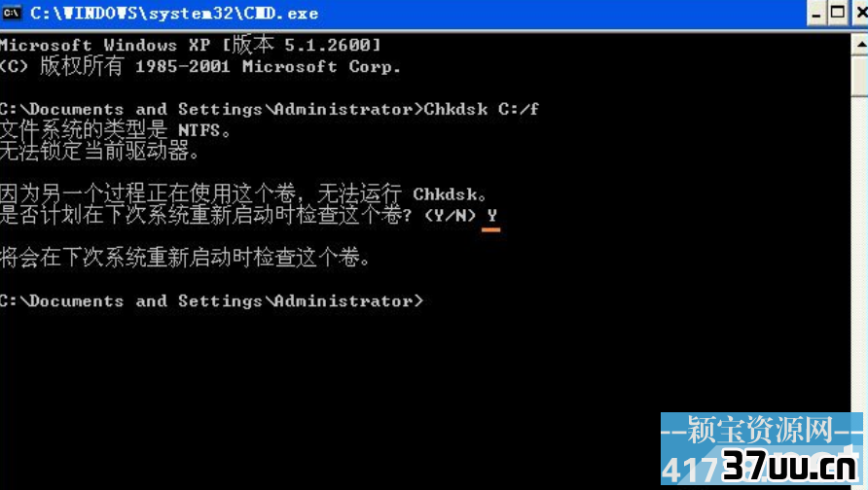This screenshot has width=868, height=490.
Task: Click the 无法锁定当前驱动器 message line
Action: 99,151
